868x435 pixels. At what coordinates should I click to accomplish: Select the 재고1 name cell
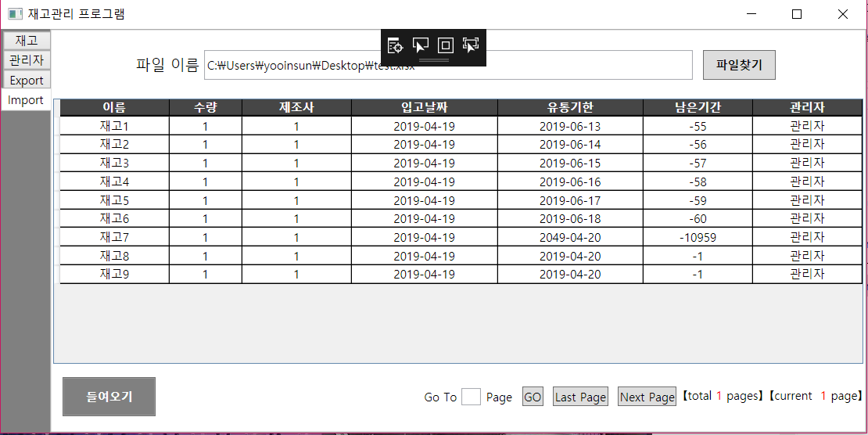(x=115, y=126)
